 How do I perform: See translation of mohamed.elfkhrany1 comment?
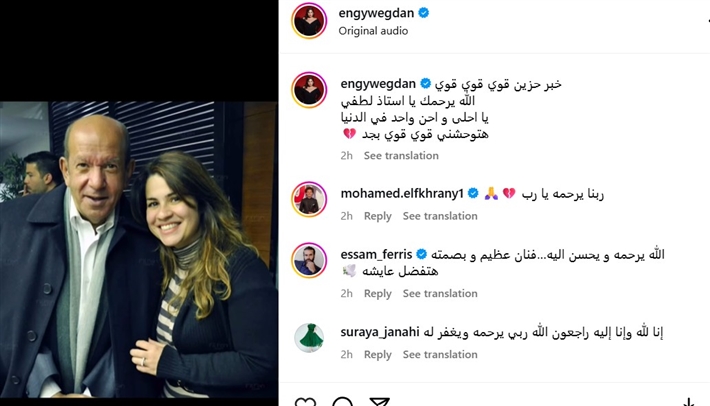[440, 216]
